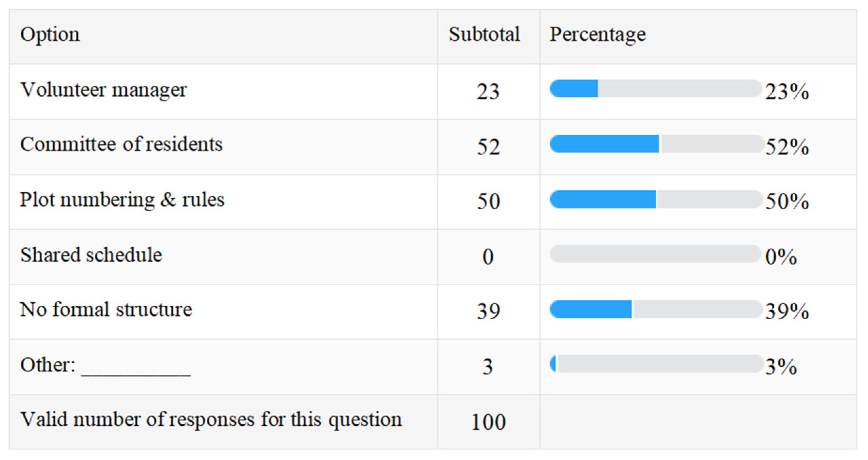Screen dimensions: 868x460
Task: Click the Subtotal column header
Action: tap(484, 35)
